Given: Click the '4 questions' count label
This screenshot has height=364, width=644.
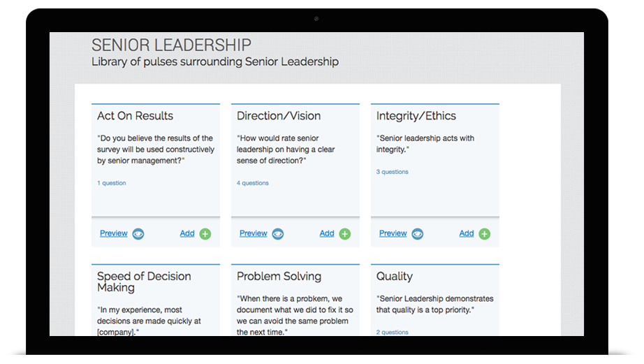Looking at the screenshot, I should 253,183.
